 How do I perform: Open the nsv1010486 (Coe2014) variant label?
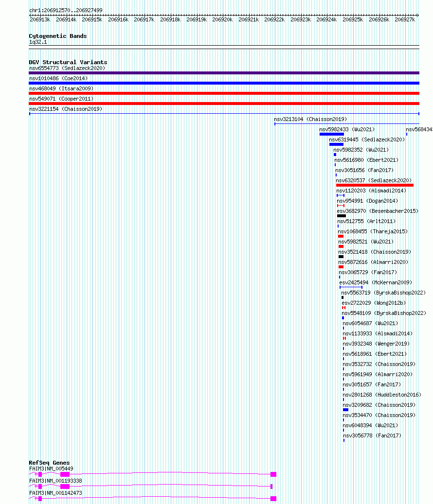58,78
